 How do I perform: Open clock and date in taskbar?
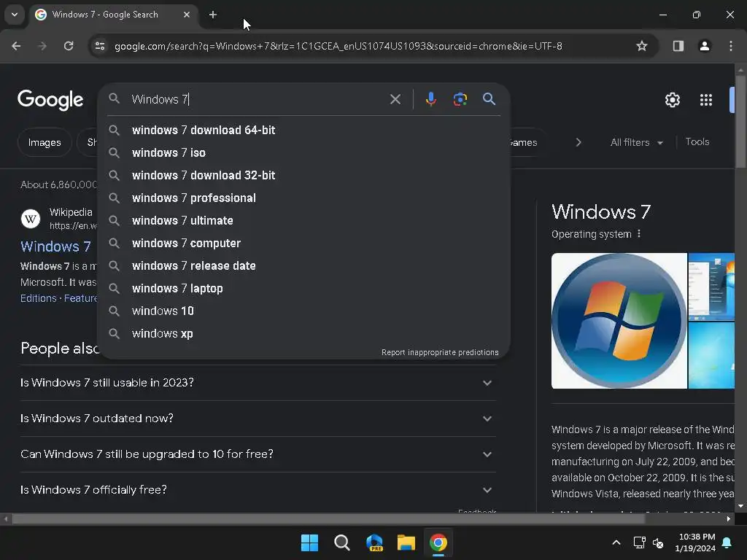point(695,542)
